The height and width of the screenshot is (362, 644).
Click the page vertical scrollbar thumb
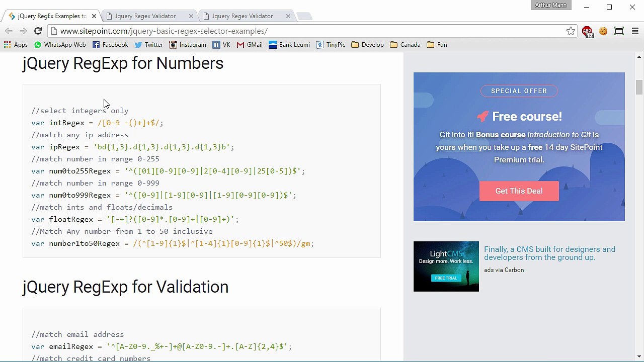(639, 87)
